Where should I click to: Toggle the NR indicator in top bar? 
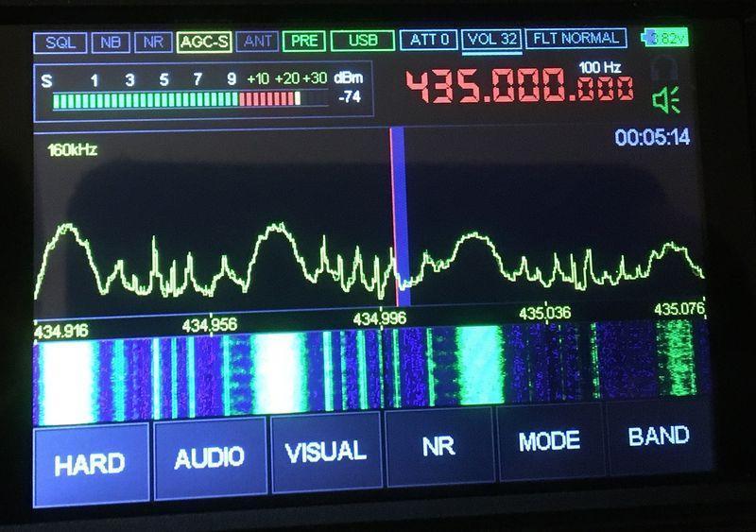click(152, 43)
